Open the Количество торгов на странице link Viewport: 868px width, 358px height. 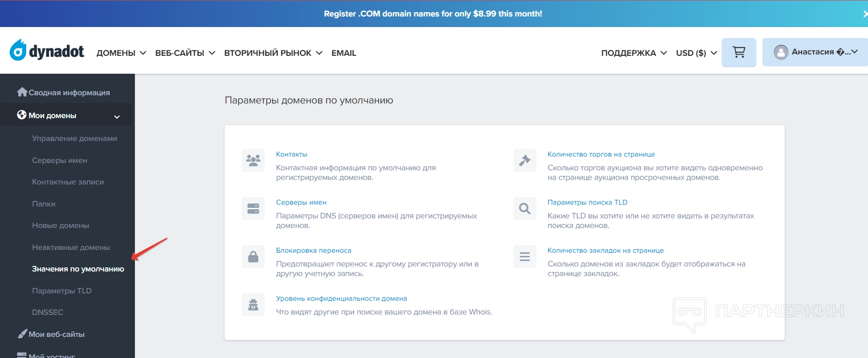click(x=601, y=154)
